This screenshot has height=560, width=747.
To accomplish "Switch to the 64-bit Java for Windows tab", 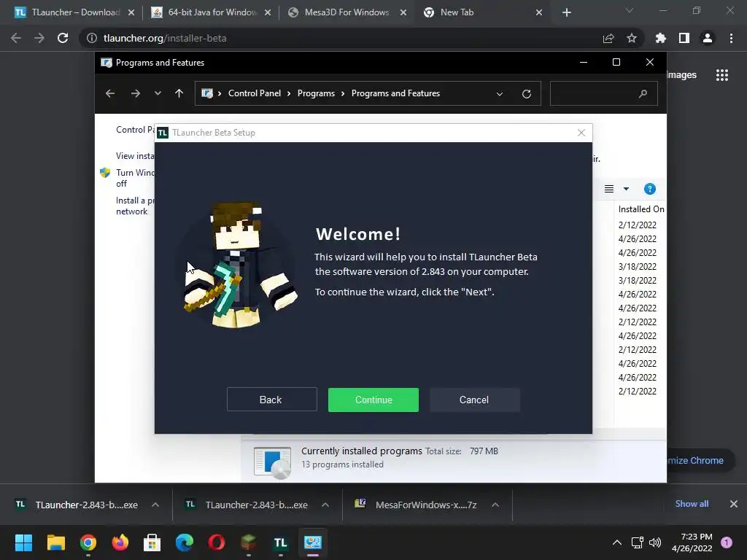I will (x=209, y=12).
